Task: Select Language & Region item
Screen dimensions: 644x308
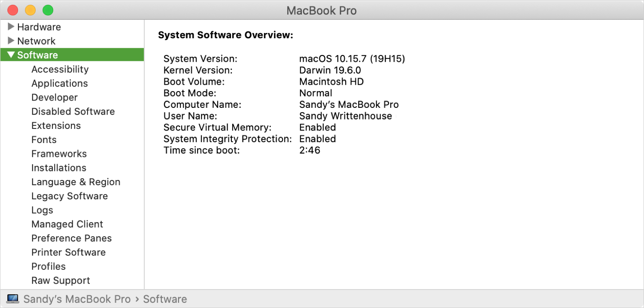Action: point(76,182)
